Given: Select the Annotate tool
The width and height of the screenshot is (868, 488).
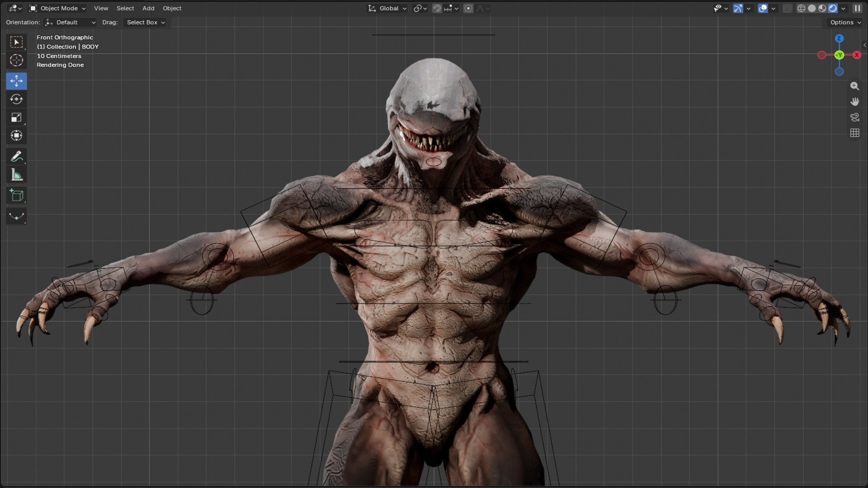Looking at the screenshot, I should pos(16,156).
